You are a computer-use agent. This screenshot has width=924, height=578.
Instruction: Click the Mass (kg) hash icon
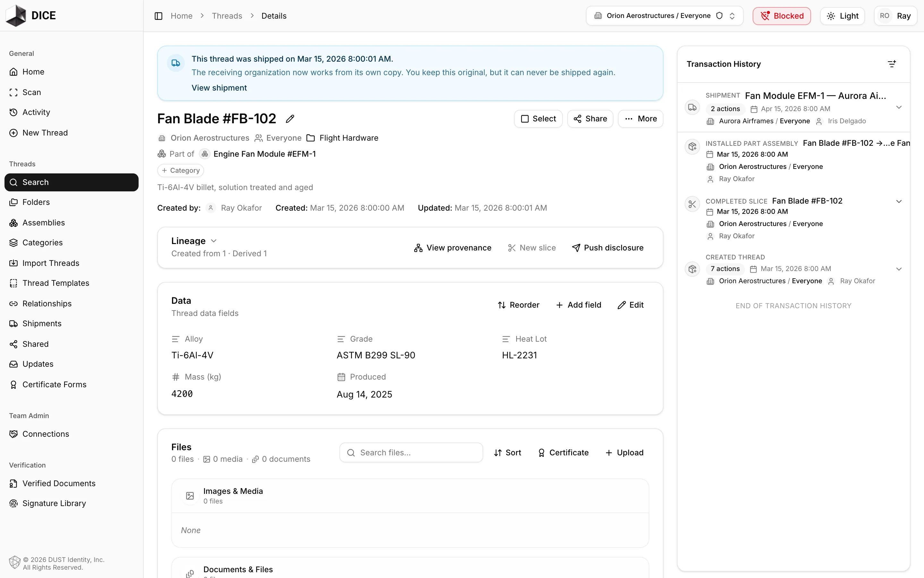[x=175, y=377]
